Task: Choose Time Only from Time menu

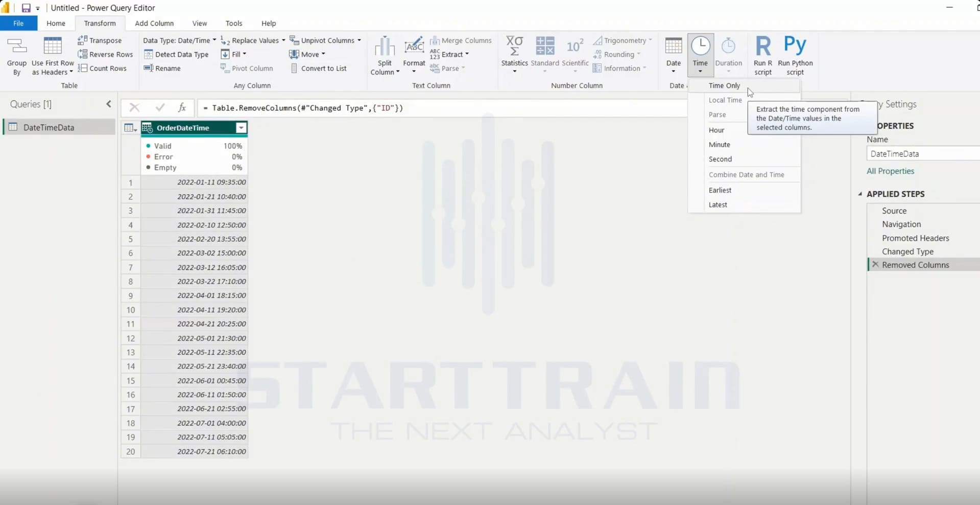Action: pos(724,85)
